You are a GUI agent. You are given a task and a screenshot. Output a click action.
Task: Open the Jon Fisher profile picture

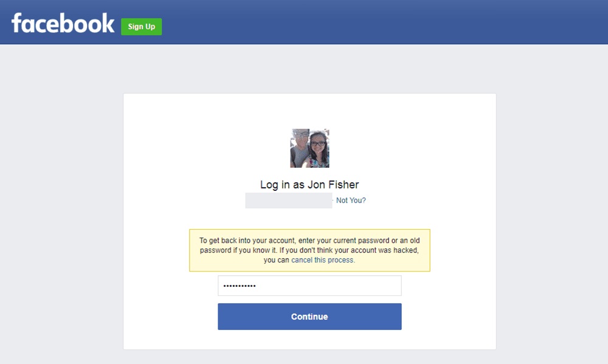point(310,148)
